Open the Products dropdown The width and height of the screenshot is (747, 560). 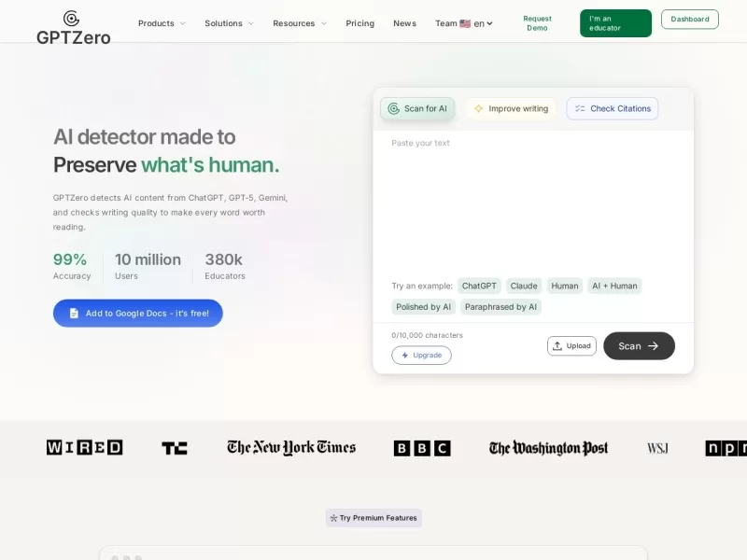pos(161,23)
